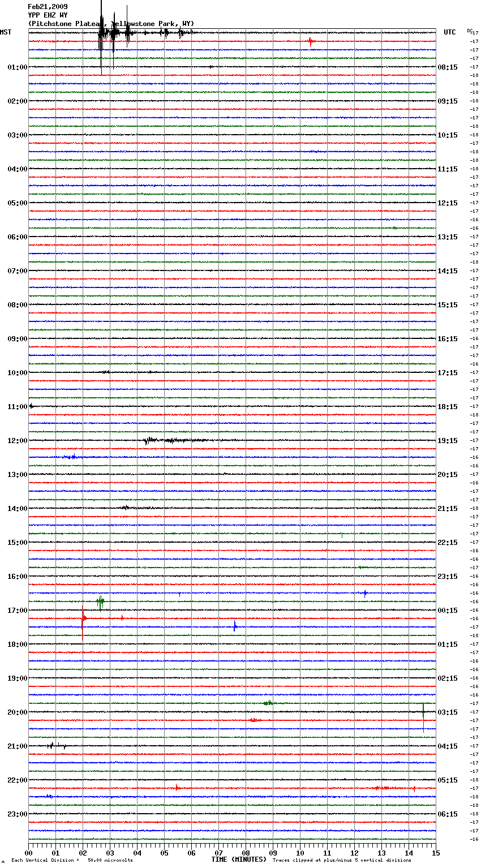Click the blue spike on the 17:00 hour traces
The height and width of the screenshot is (868, 481).
tap(235, 626)
